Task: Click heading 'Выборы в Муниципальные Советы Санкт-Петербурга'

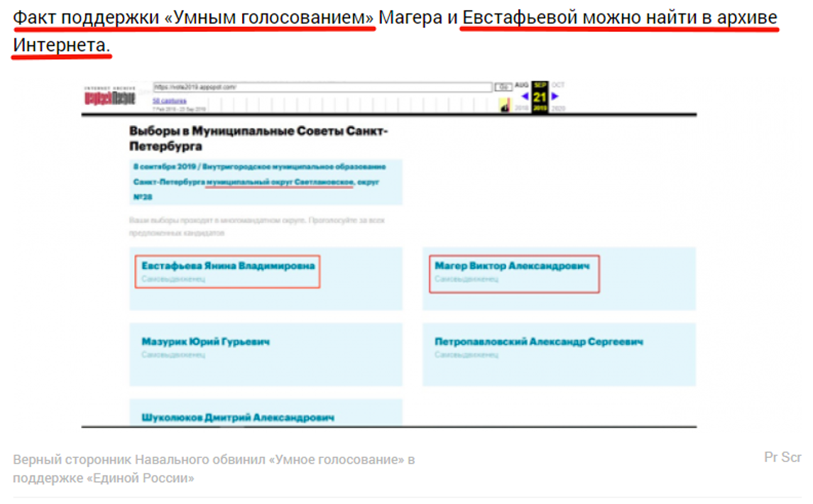Action: click(258, 138)
